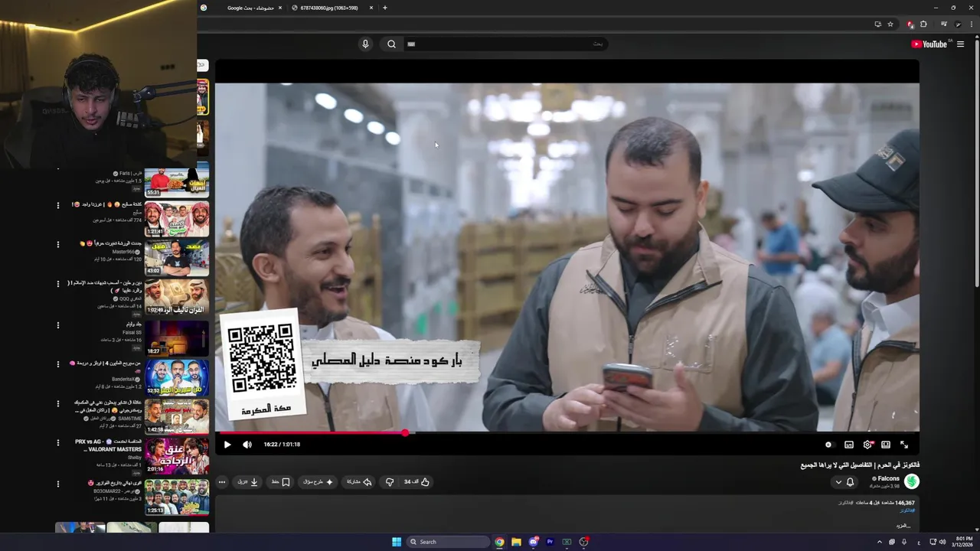The height and width of the screenshot is (551, 980).
Task: Open options menu for Faisal SS video
Action: (58, 325)
